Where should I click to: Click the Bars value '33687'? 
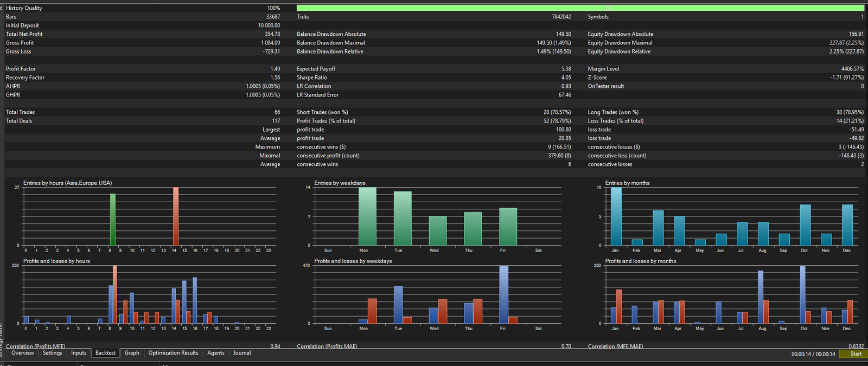pos(273,17)
